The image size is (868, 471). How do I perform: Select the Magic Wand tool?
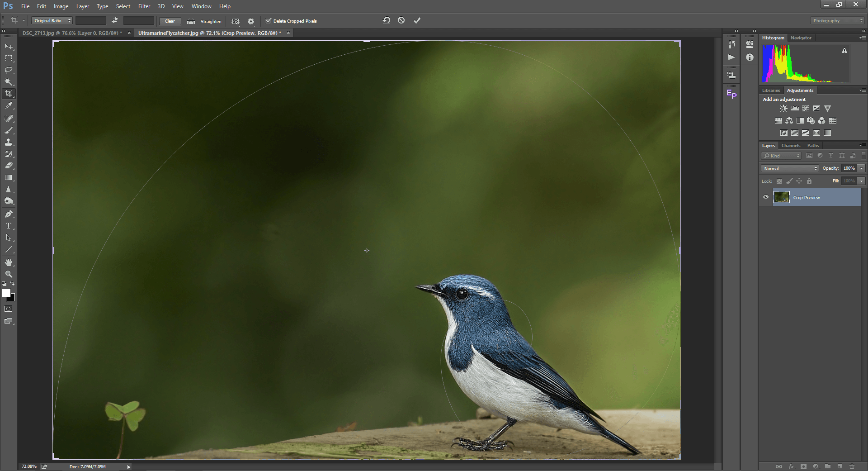click(9, 82)
